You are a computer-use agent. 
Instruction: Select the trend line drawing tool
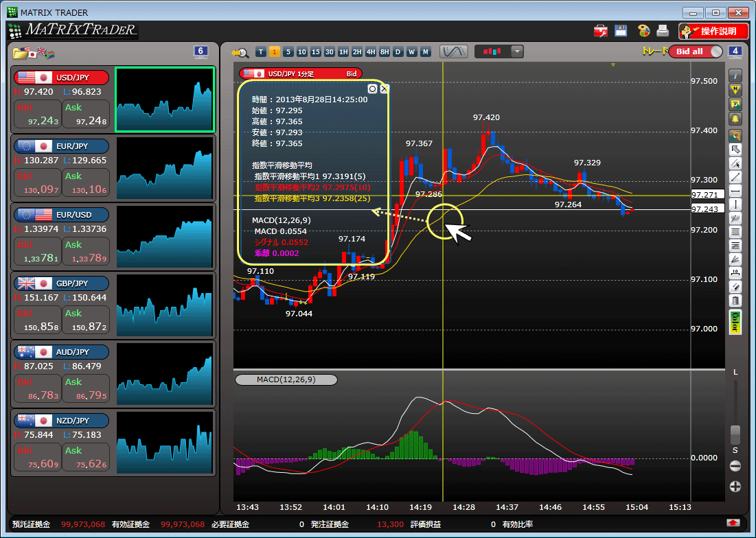pos(735,177)
